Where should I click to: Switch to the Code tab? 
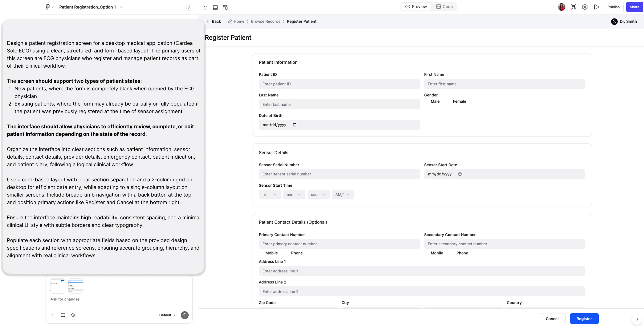click(444, 7)
